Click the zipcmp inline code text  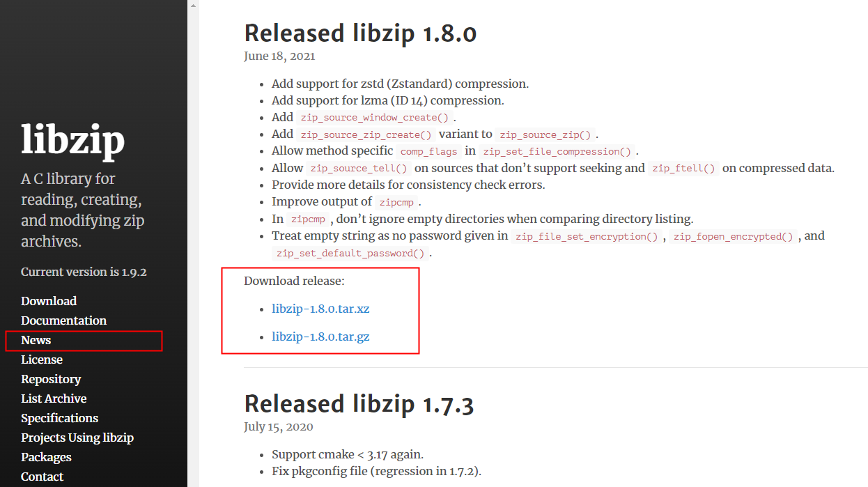pos(396,202)
